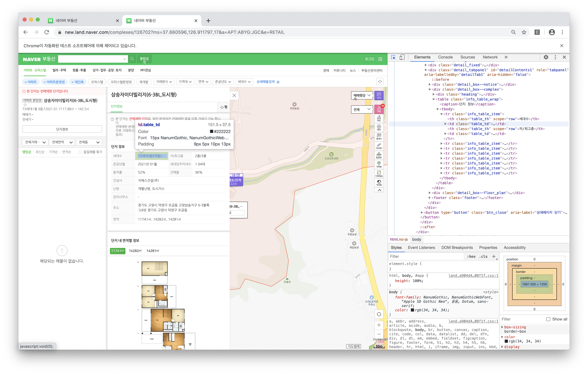Reset filters with the refresh icon
Screen dimensions: 588x374
coord(380,82)
